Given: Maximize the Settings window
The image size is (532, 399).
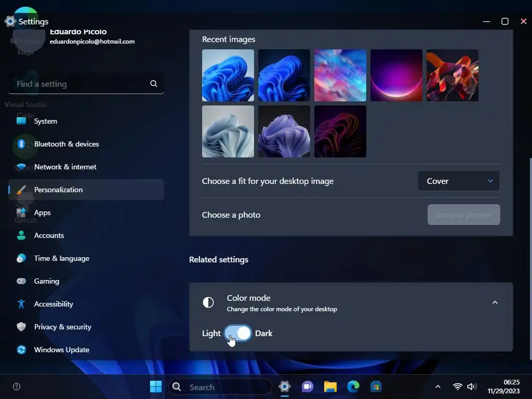Looking at the screenshot, I should [505, 21].
